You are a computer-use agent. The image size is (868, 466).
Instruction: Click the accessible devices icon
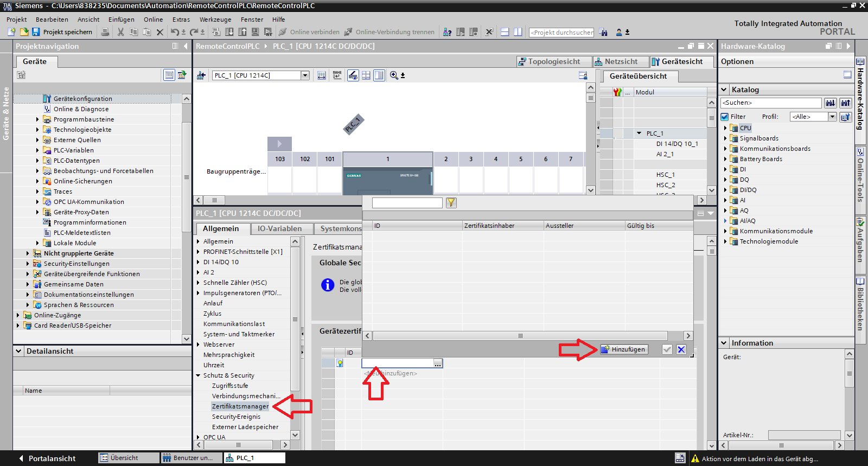click(x=447, y=32)
